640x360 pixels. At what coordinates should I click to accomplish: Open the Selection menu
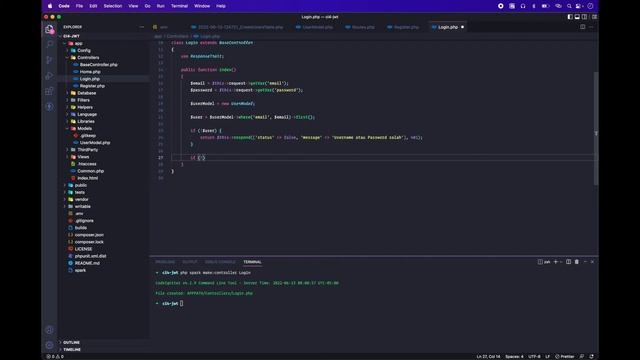coord(113,6)
